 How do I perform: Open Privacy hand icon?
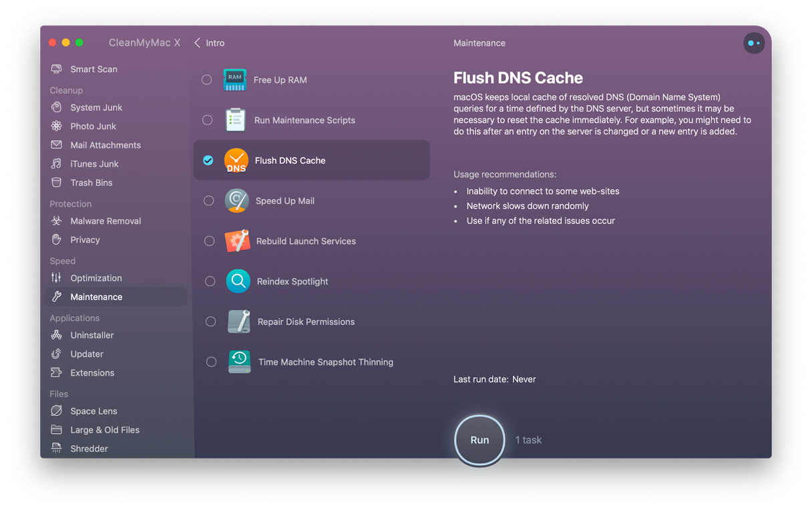57,239
